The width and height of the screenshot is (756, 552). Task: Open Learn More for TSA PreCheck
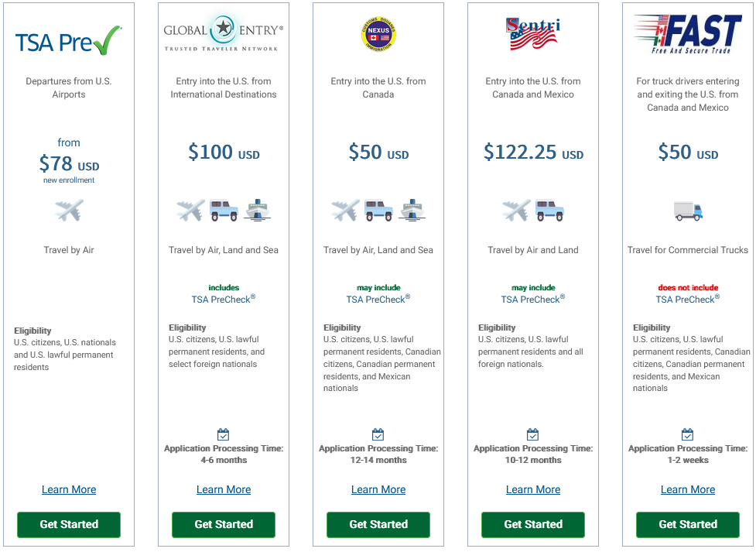(x=68, y=489)
